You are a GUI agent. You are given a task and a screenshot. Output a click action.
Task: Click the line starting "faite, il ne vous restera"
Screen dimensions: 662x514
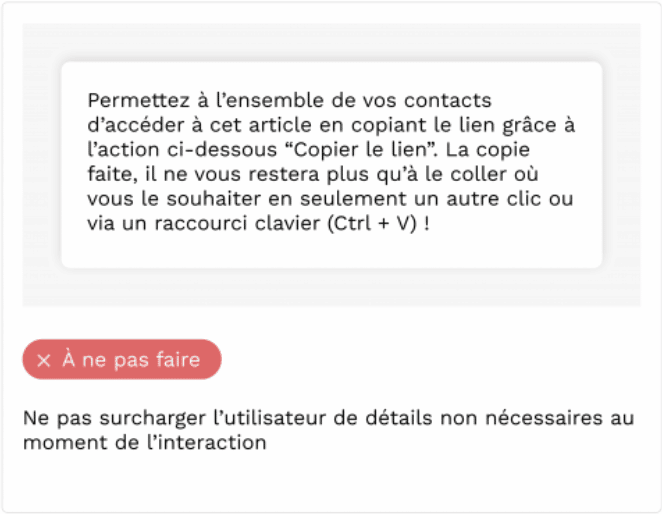[313, 174]
